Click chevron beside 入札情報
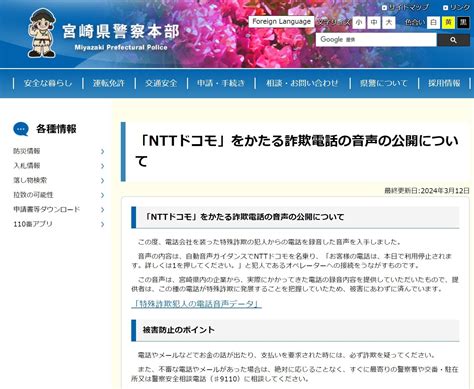The width and height of the screenshot is (474, 389). (102, 166)
